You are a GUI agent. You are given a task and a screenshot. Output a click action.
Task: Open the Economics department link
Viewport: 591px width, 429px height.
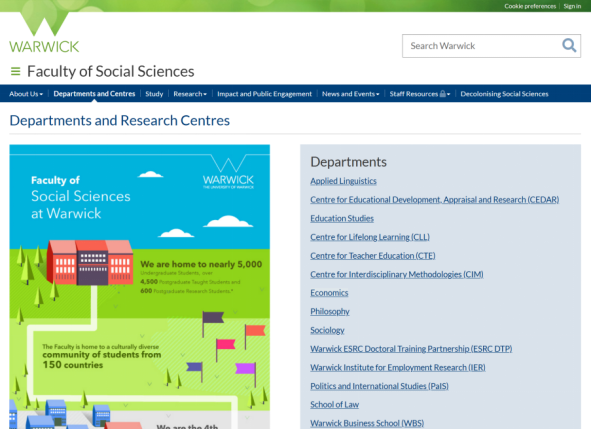click(329, 293)
